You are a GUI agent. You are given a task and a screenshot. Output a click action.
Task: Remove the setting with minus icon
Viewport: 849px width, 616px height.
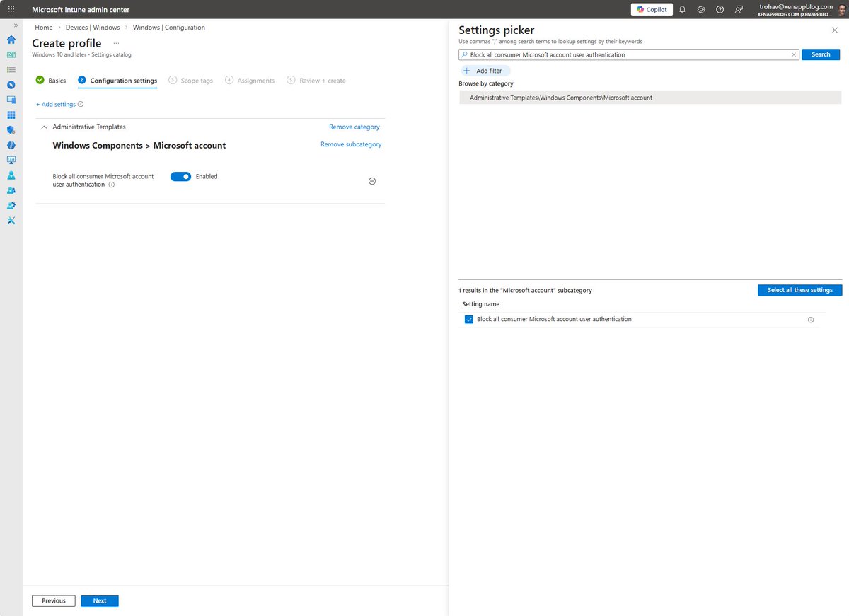point(372,181)
